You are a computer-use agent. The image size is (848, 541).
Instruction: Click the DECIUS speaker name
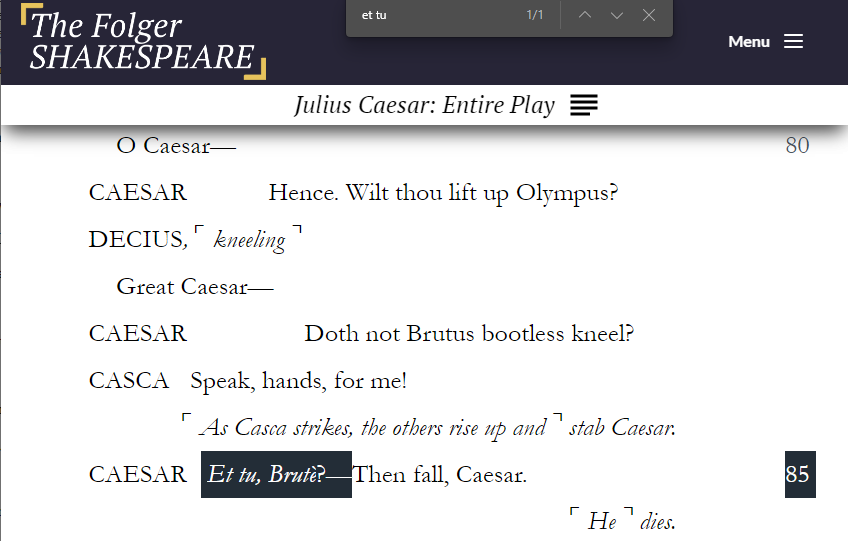(x=135, y=239)
